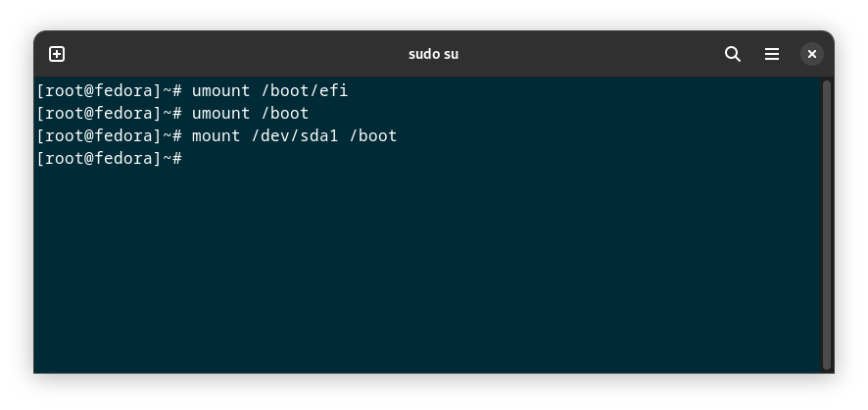Viewport: 868px width, 410px height.
Task: Click the "[root@fedora]" prompt on last line
Action: coord(98,158)
